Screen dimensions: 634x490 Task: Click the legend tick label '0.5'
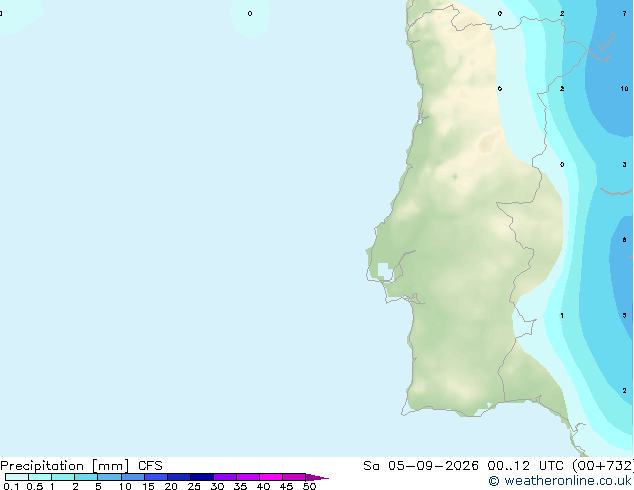tap(35, 486)
